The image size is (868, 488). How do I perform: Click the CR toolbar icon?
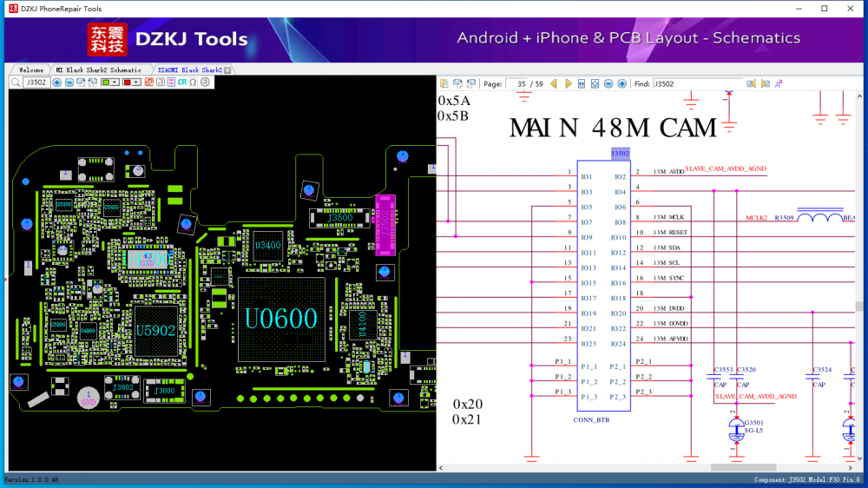[x=182, y=82]
